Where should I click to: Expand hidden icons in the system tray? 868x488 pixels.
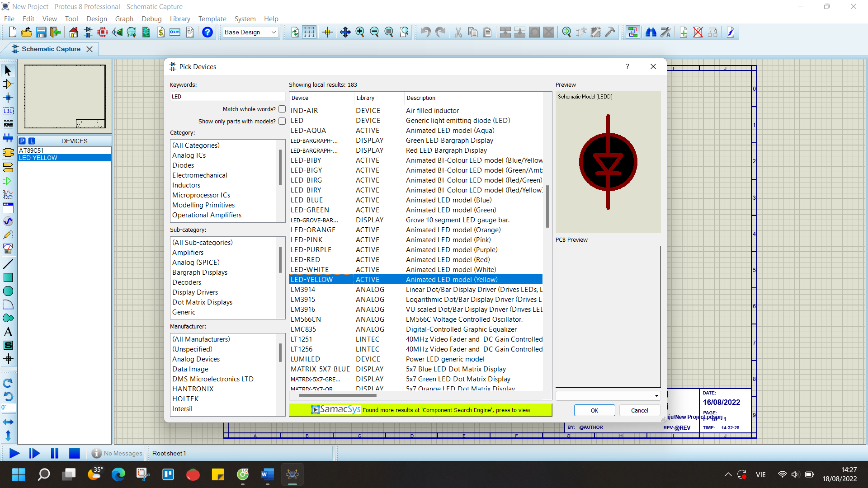tap(728, 474)
